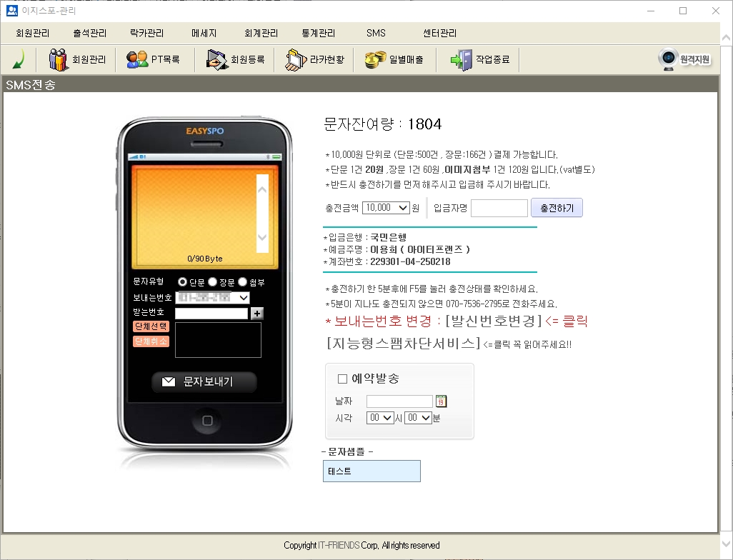Click the green arrow icon in toolbar
733x560 pixels.
pos(19,59)
